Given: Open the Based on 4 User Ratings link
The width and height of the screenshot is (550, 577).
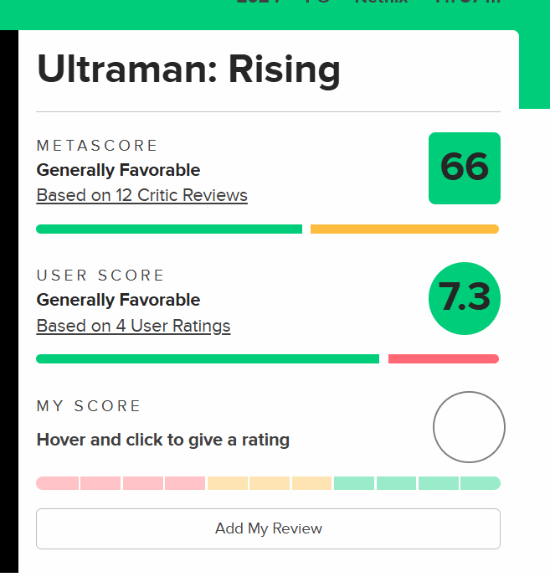Looking at the screenshot, I should (x=133, y=326).
